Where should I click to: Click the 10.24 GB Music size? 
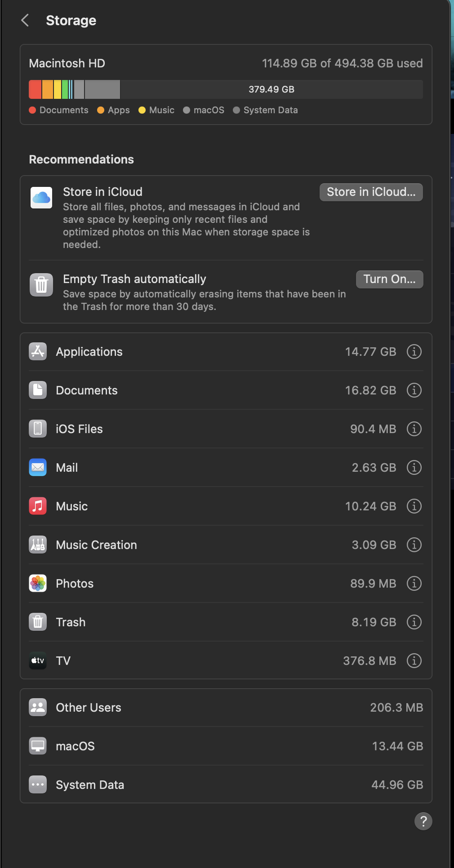(370, 506)
